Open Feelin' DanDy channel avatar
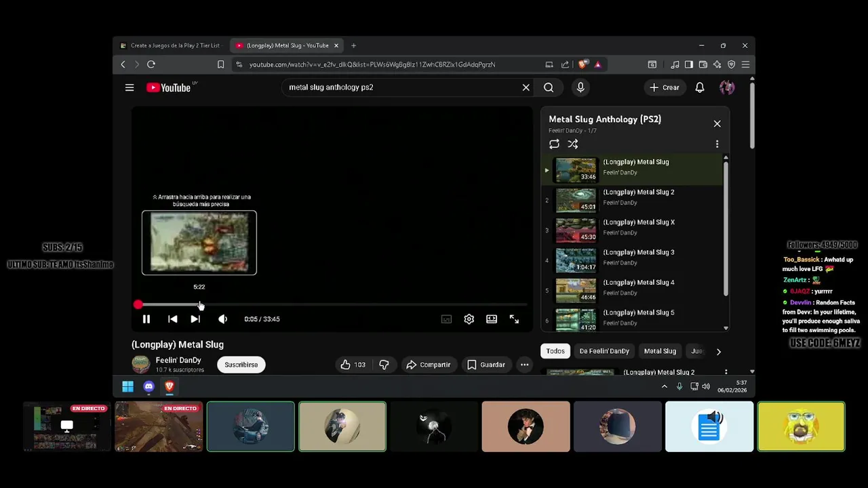Image resolution: width=868 pixels, height=488 pixels. (x=141, y=365)
